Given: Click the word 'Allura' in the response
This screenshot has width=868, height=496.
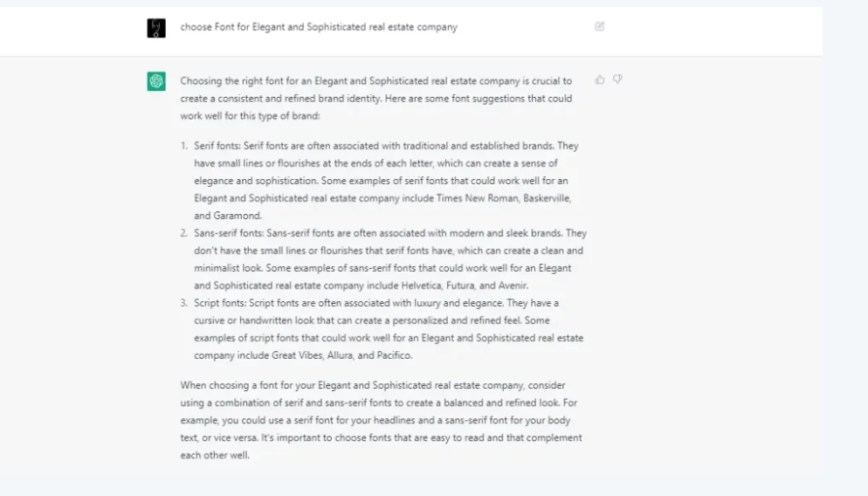Looking at the screenshot, I should click(x=340, y=355).
